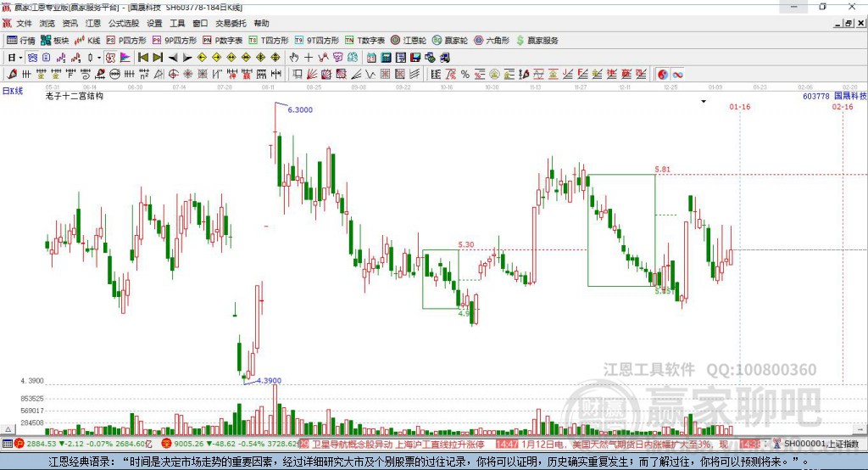Open the P数字表 number table
The width and height of the screenshot is (868, 470).
point(223,41)
